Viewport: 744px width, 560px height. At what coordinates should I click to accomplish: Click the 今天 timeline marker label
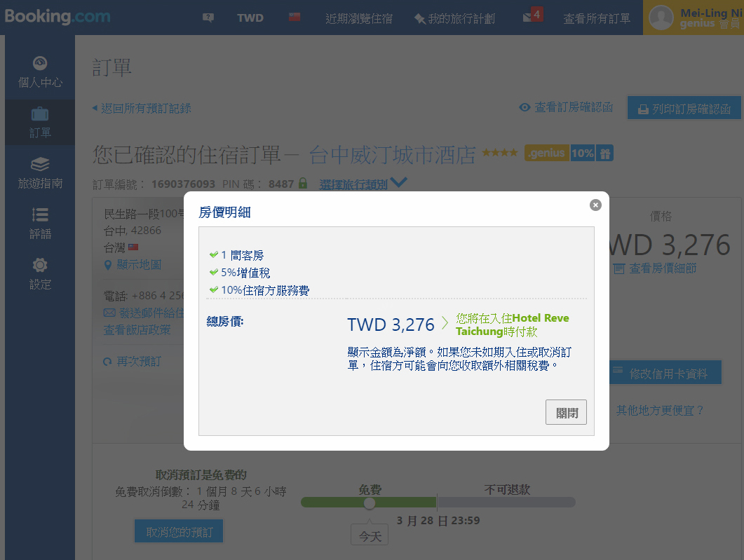tap(370, 535)
